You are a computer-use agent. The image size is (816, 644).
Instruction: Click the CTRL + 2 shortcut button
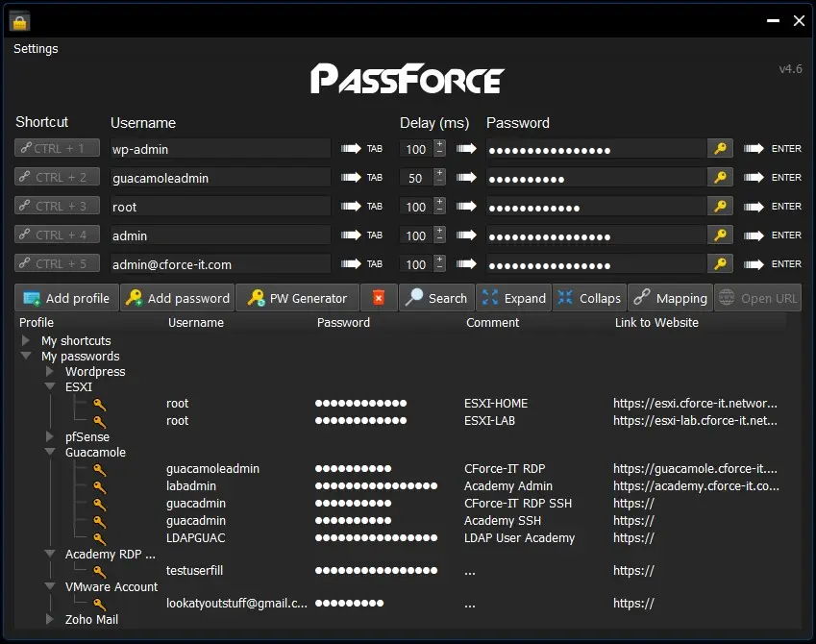(58, 177)
